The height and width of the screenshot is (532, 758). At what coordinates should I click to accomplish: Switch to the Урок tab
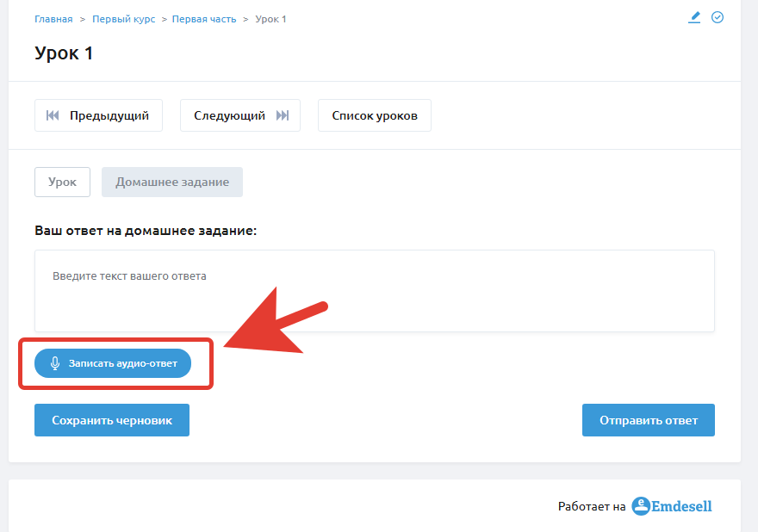point(62,182)
